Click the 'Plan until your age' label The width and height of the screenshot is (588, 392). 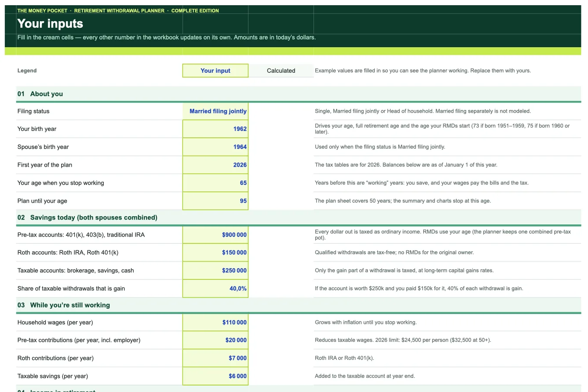(x=42, y=201)
